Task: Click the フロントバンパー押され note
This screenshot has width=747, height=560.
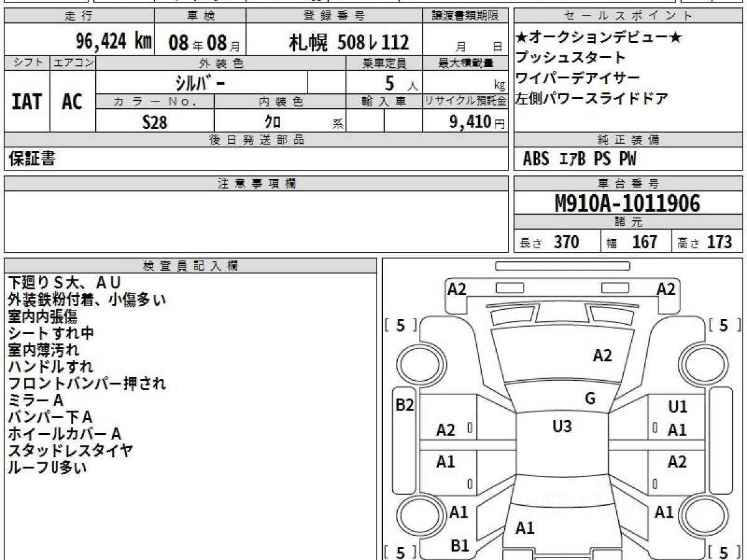Action: click(x=87, y=383)
